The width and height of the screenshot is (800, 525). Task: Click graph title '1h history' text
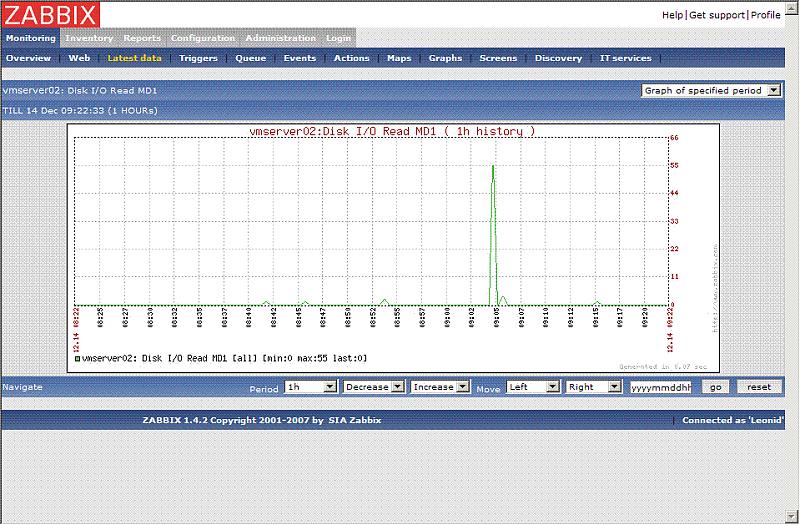490,131
